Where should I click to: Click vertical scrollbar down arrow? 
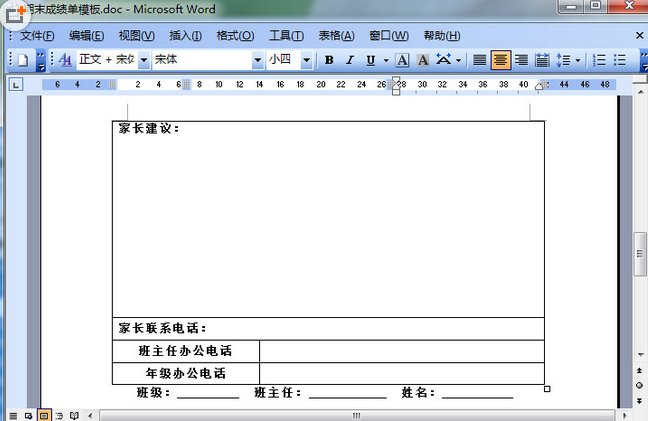[640, 354]
